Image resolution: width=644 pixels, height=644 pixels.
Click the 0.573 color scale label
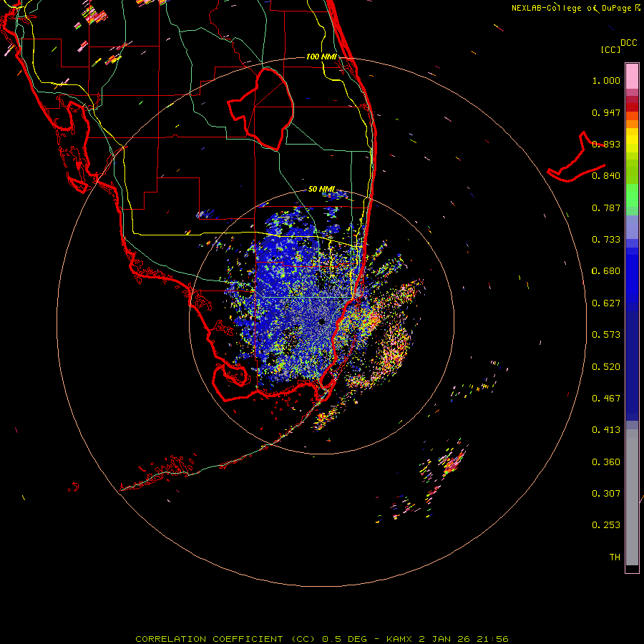(x=606, y=335)
